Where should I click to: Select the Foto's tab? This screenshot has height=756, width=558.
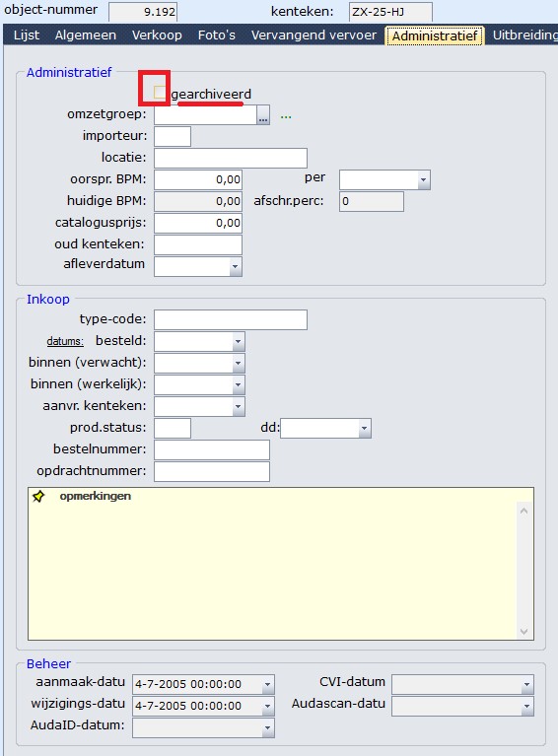coord(217,35)
